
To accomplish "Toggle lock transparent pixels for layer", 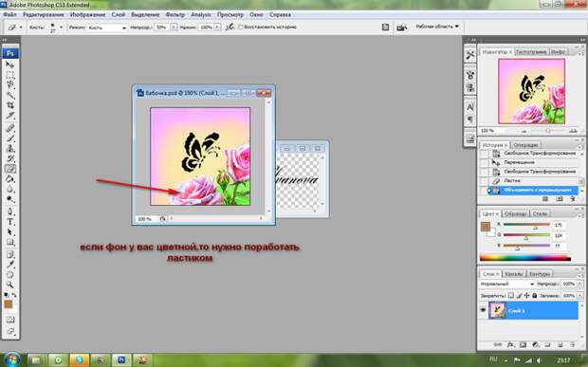I will (511, 295).
